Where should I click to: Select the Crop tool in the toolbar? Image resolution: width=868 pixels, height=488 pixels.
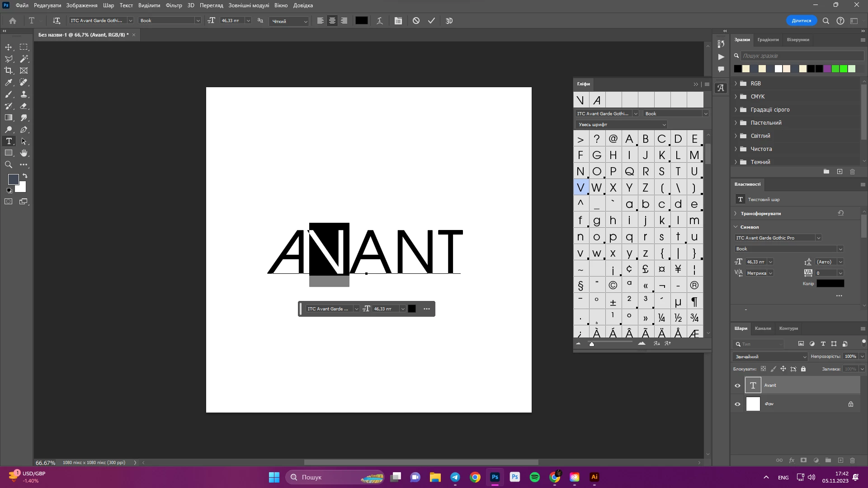[x=9, y=70]
